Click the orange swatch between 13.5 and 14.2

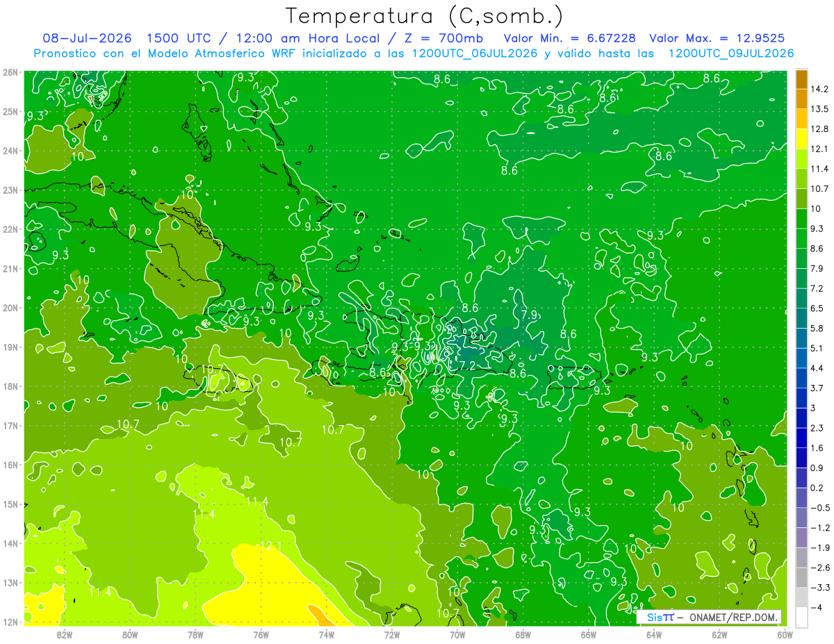(x=801, y=99)
